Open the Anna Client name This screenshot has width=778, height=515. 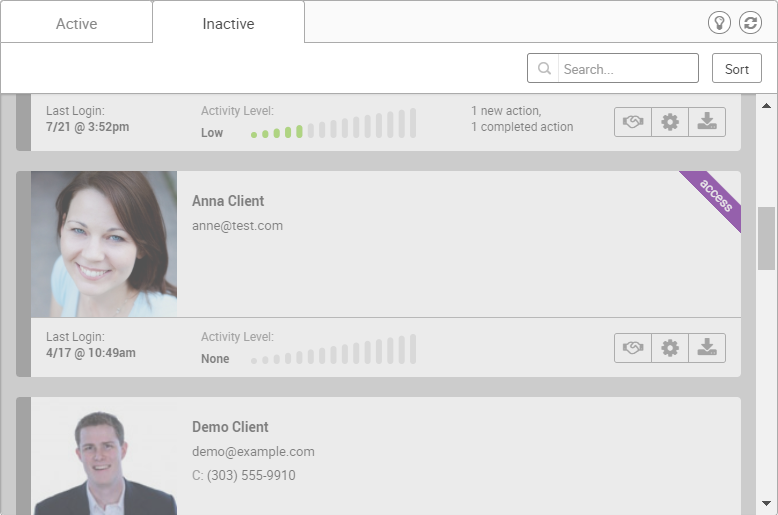click(228, 201)
